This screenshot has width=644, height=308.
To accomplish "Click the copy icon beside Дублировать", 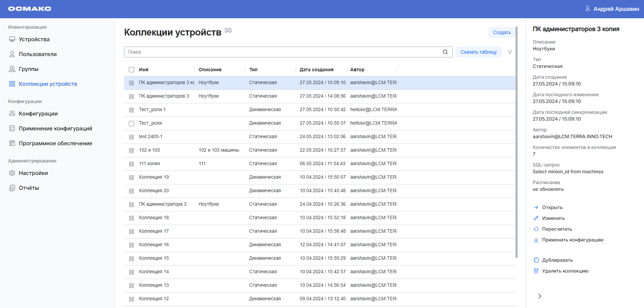I will (536, 260).
